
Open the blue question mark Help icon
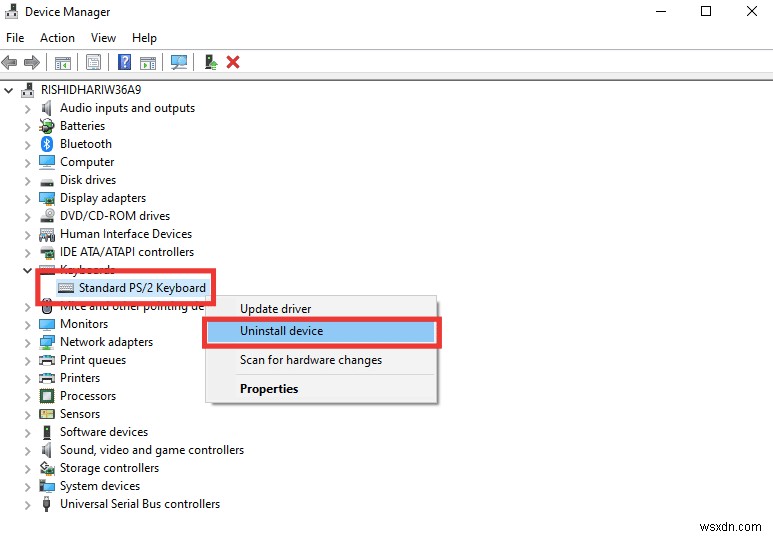coord(124,62)
